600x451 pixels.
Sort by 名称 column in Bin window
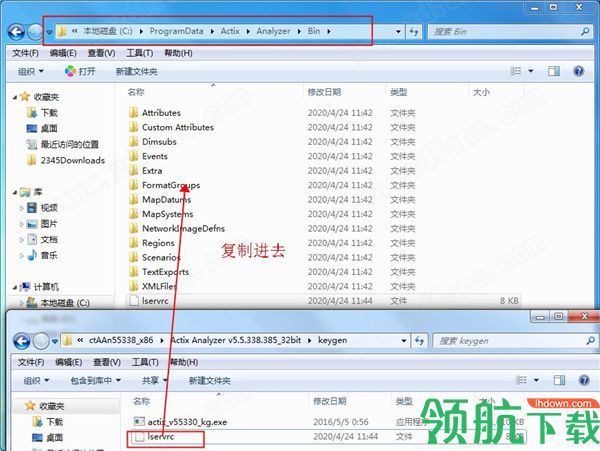(x=136, y=92)
